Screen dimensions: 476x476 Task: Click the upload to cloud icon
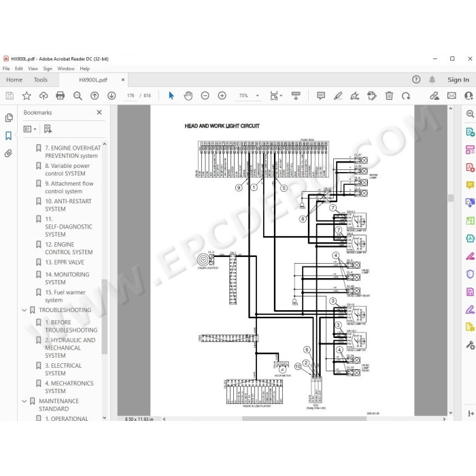click(44, 96)
